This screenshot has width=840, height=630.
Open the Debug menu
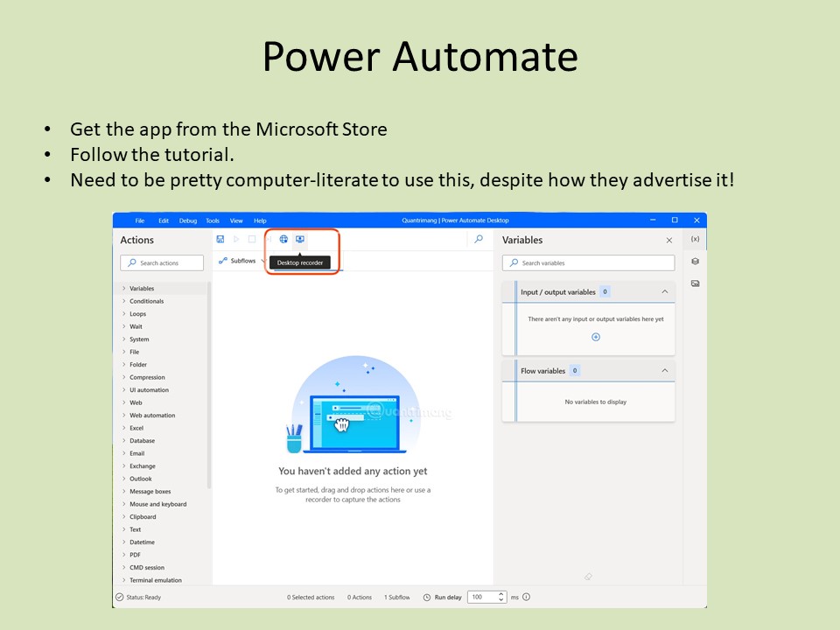coord(188,220)
